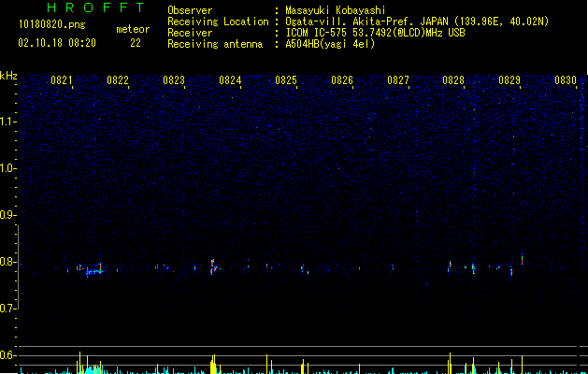Click time marker 0830

click(566, 80)
